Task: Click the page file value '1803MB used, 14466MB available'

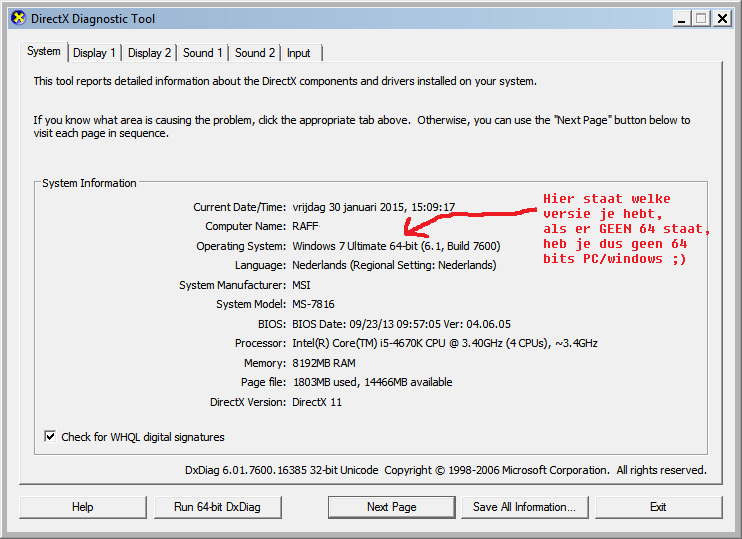Action: click(x=372, y=382)
